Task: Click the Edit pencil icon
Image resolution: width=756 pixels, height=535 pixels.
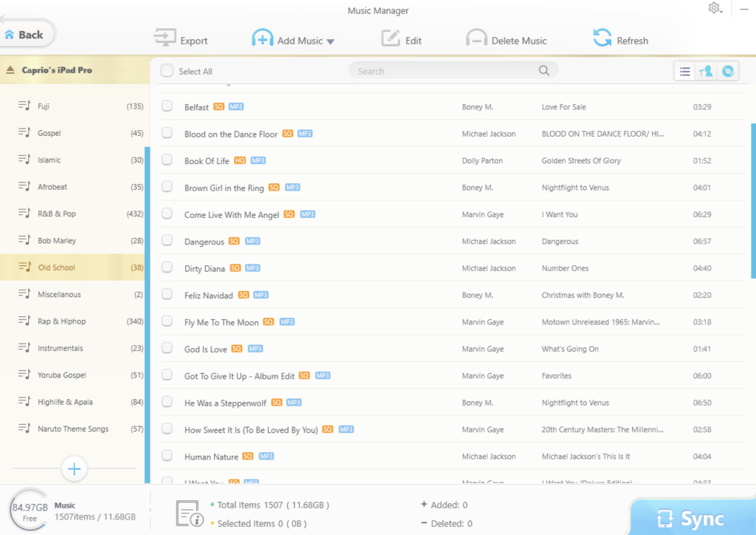Action: point(391,38)
